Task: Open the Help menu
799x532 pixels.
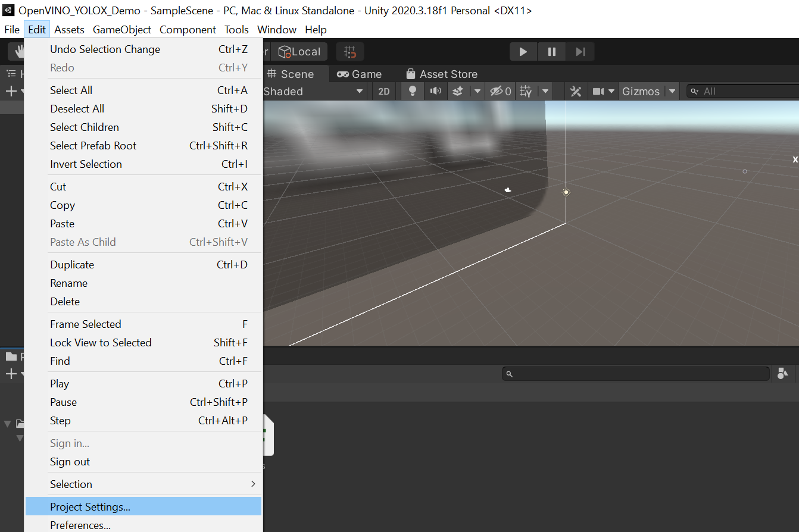Action: 316,29
